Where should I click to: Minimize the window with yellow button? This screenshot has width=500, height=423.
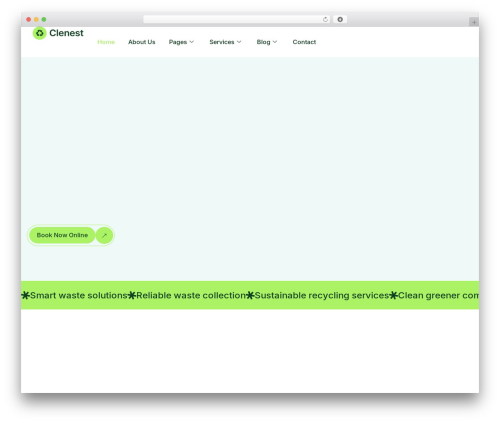click(36, 19)
